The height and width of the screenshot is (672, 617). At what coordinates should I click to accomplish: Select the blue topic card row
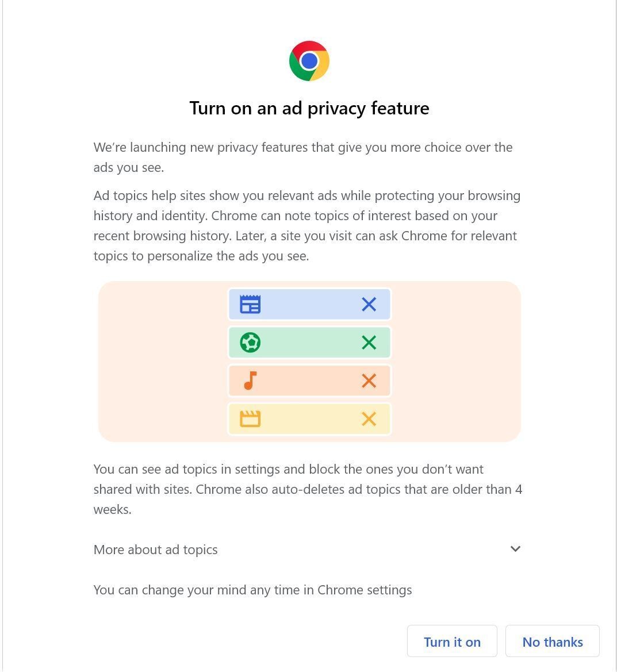point(309,304)
